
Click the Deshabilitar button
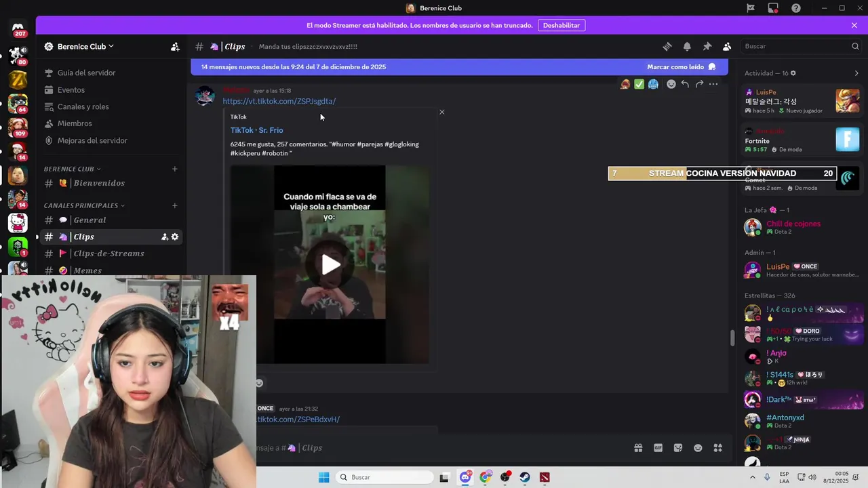click(x=561, y=25)
